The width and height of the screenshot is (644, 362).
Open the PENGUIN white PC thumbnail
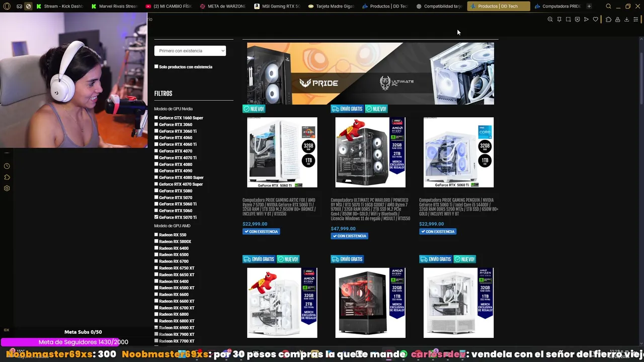458,152
